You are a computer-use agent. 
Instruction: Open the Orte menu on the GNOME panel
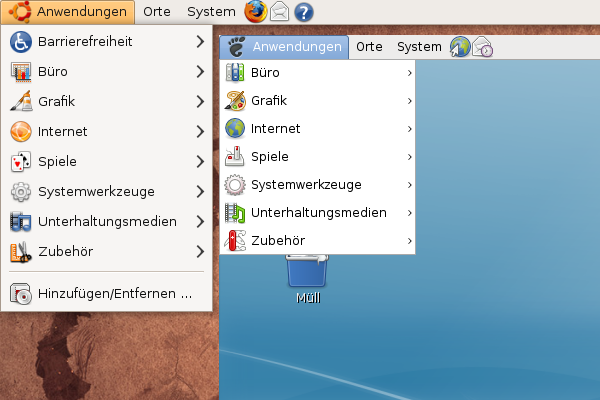tap(369, 47)
